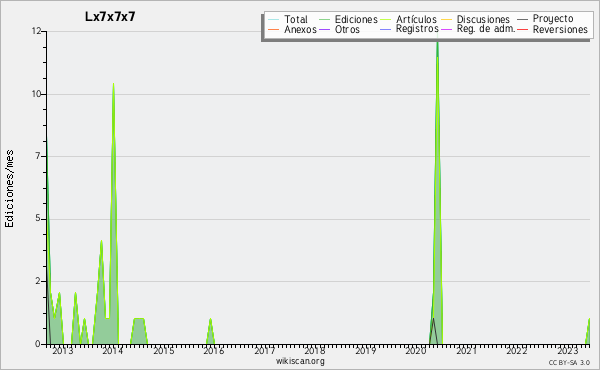Screen dimensions: 600x370
Task: Click the chart title Lx7x7x7
Action: tap(110, 17)
